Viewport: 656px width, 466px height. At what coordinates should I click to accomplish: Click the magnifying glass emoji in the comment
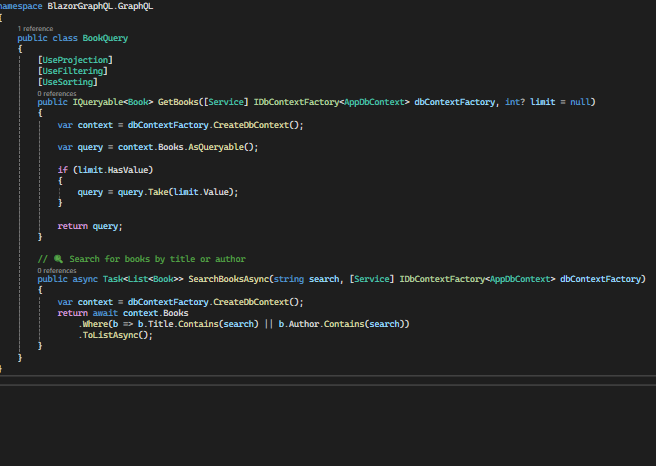58,259
